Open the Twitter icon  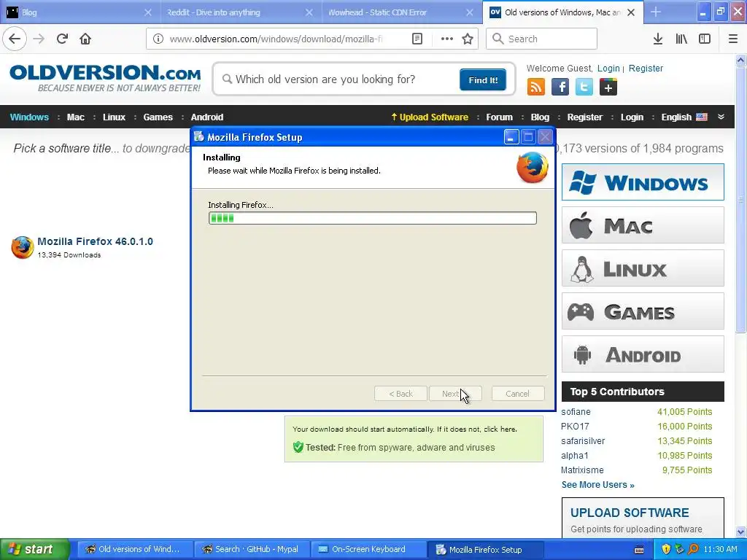pyautogui.click(x=584, y=87)
